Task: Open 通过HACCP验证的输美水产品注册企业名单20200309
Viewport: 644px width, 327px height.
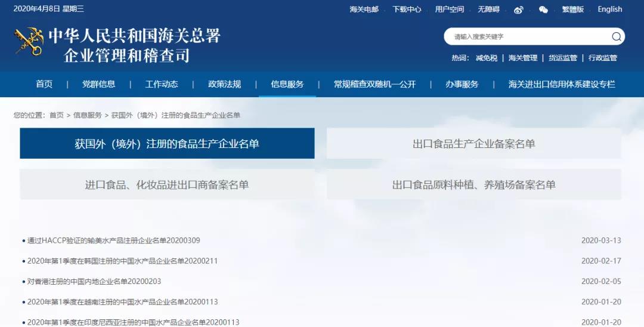Action: 114,240
